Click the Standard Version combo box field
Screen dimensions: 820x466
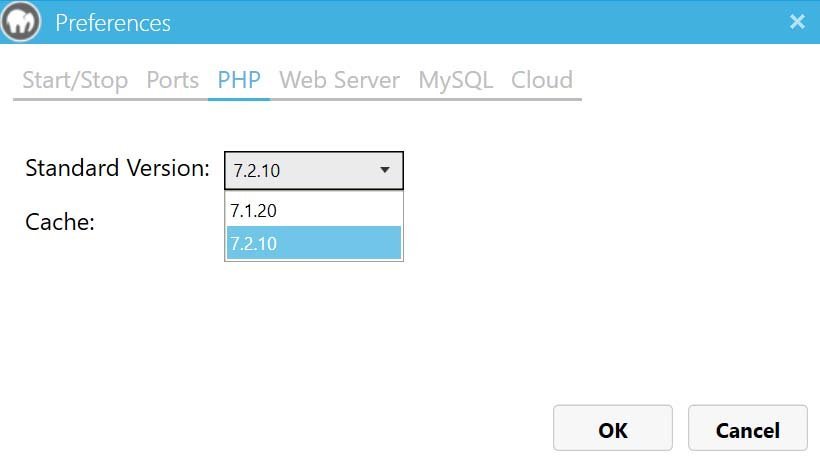(314, 171)
